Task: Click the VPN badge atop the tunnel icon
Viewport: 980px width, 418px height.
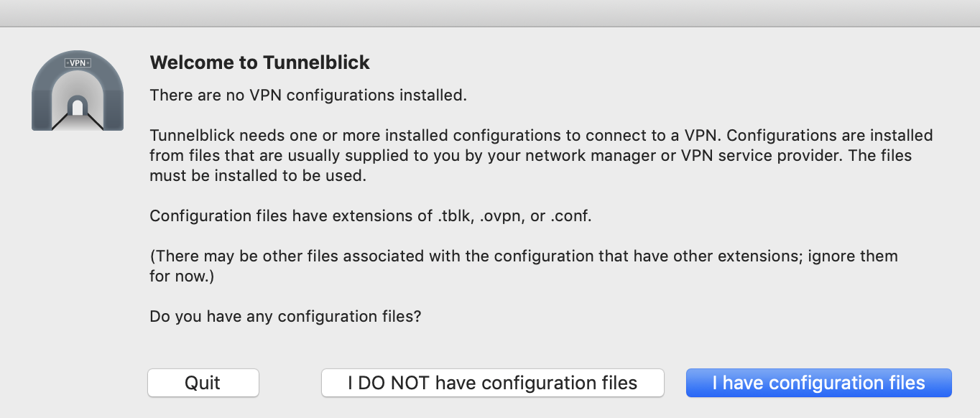Action: (x=77, y=62)
